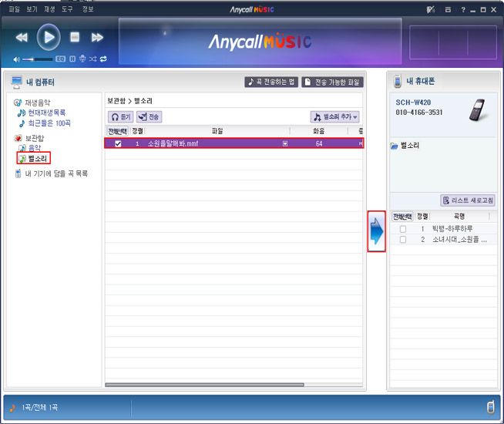Screen dimensions: 504x424
Task: Switch to mini mode from title bar icon
Action: [448, 10]
